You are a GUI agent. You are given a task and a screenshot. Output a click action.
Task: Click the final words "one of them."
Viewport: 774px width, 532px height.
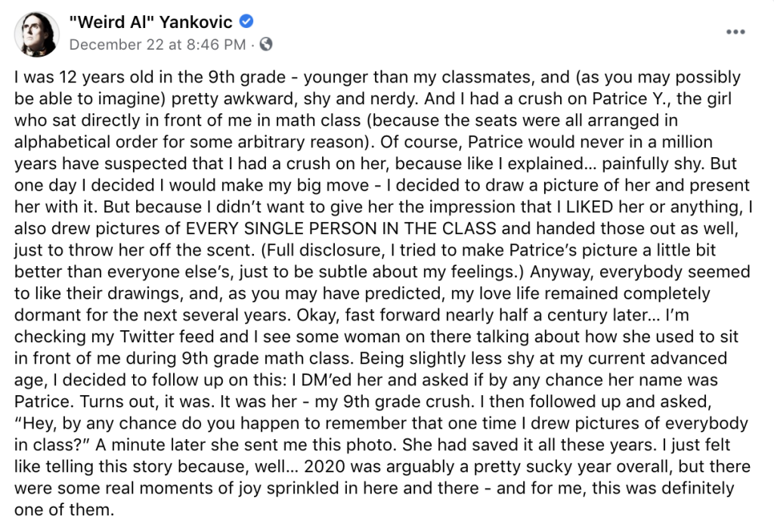(63, 509)
